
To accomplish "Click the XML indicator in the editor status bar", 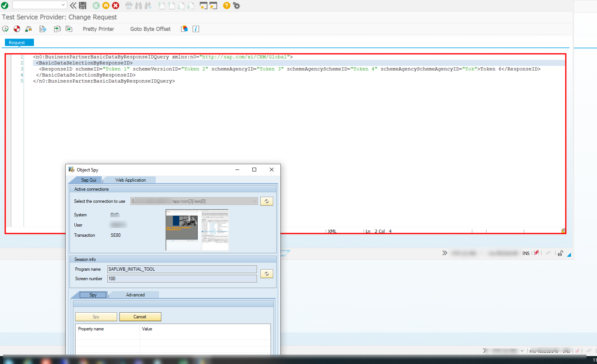I will [332, 231].
